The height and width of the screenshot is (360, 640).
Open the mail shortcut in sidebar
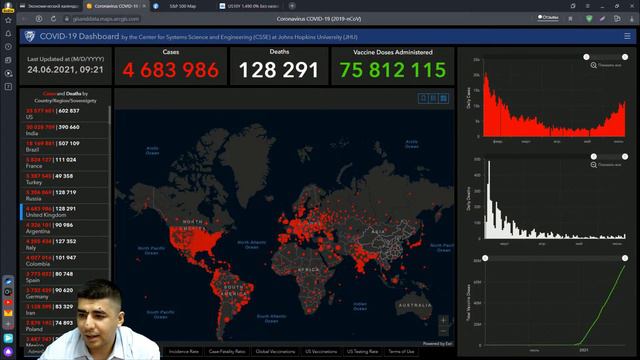click(8, 313)
